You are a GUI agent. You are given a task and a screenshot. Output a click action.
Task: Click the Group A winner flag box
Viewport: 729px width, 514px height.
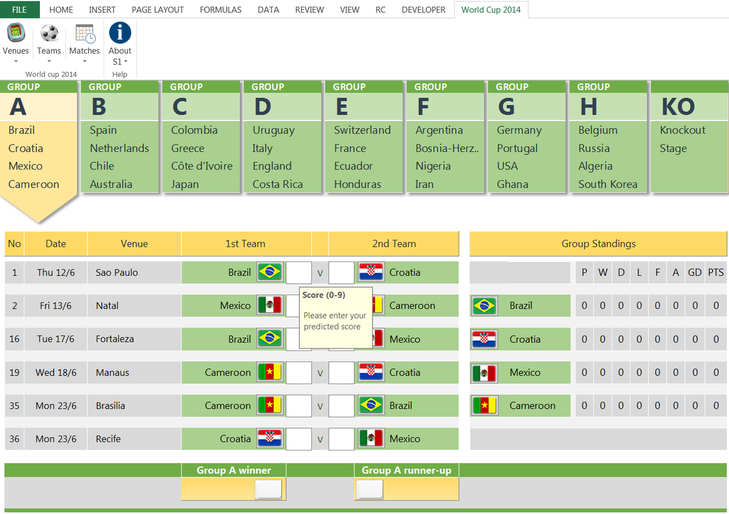[268, 489]
